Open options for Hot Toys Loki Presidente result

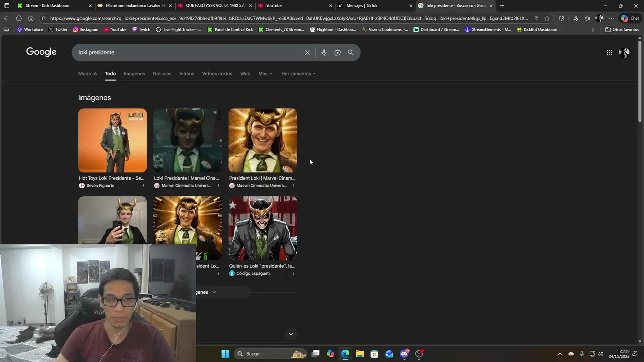pyautogui.click(x=143, y=186)
